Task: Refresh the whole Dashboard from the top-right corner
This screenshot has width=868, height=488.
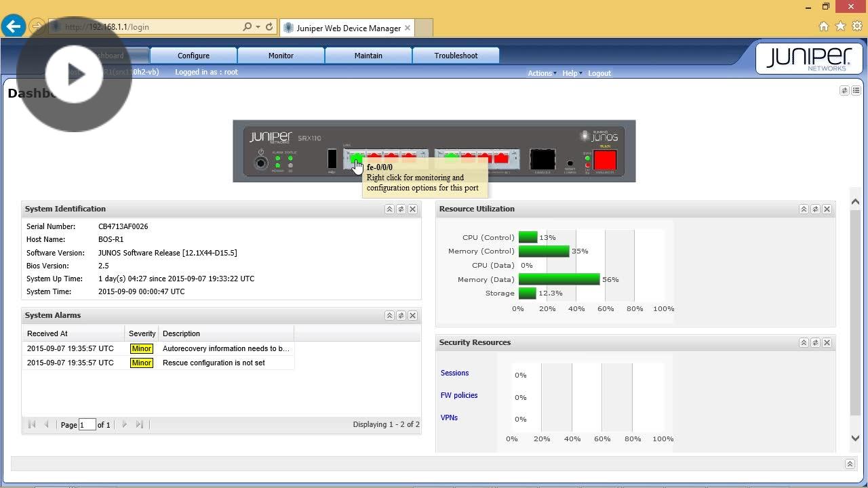Action: click(x=844, y=89)
